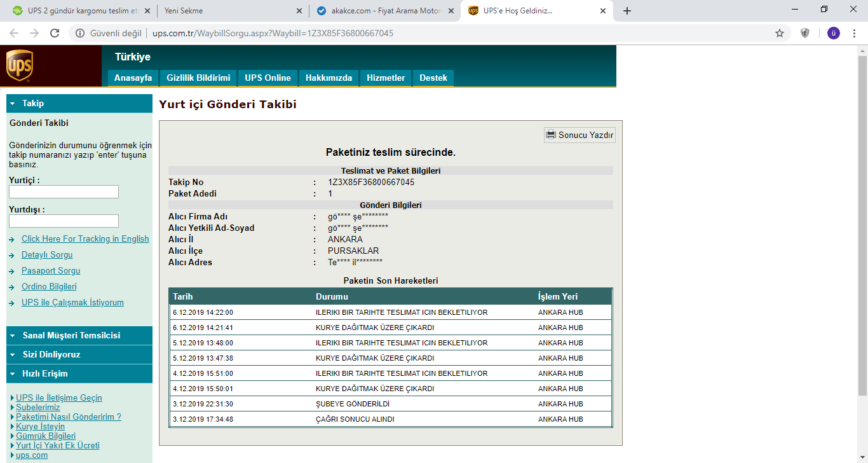Open 'UPS ile Çalışmak İstiyorum' link
The height and width of the screenshot is (463, 868).
72,302
